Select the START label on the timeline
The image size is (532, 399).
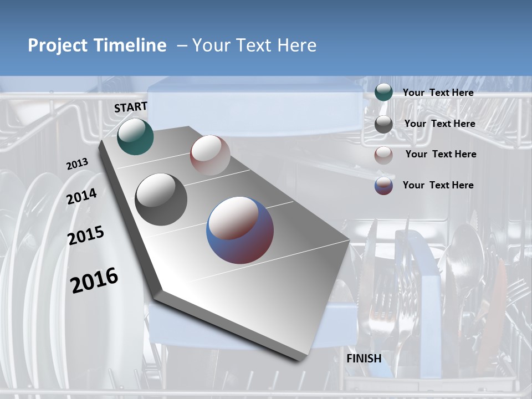point(130,108)
